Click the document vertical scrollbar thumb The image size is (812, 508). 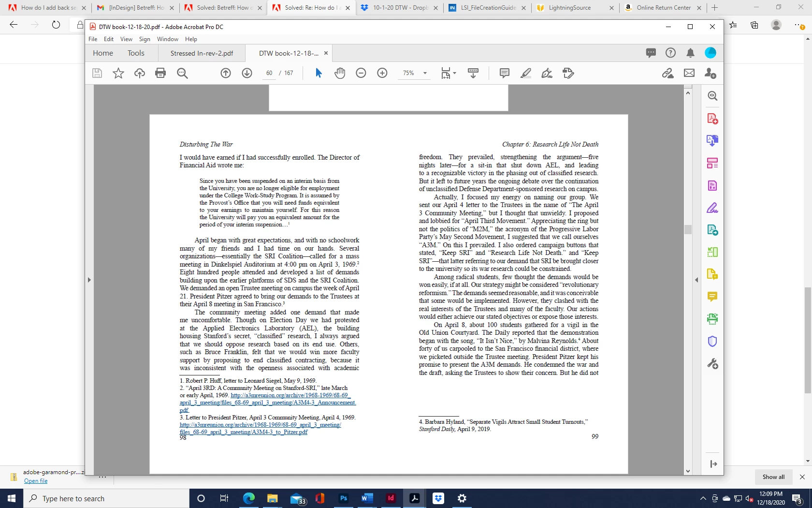[688, 229]
